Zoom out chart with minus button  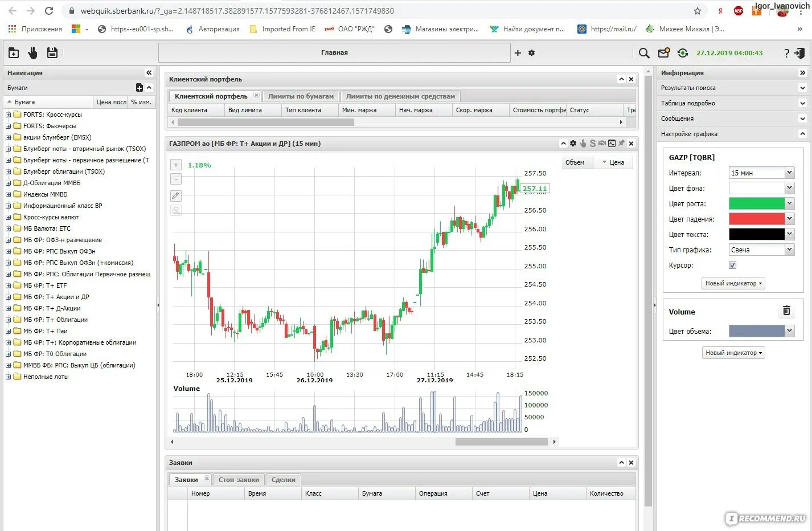(x=176, y=179)
